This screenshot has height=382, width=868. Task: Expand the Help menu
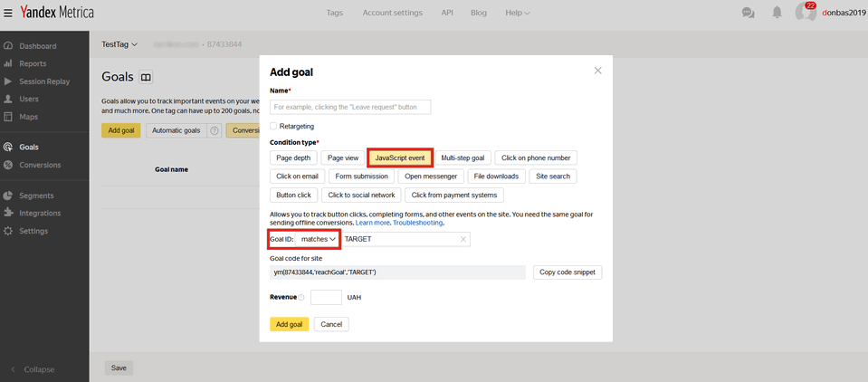click(x=518, y=13)
